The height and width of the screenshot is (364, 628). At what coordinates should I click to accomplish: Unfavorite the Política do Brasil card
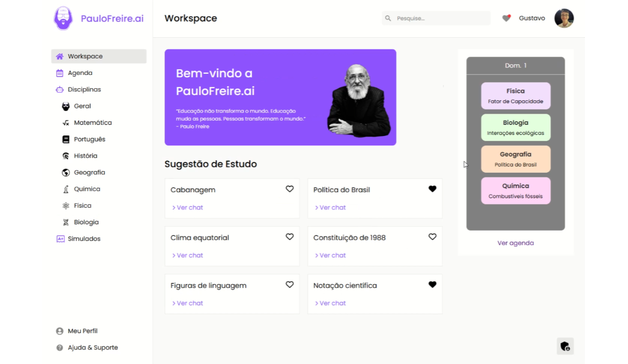[432, 188]
